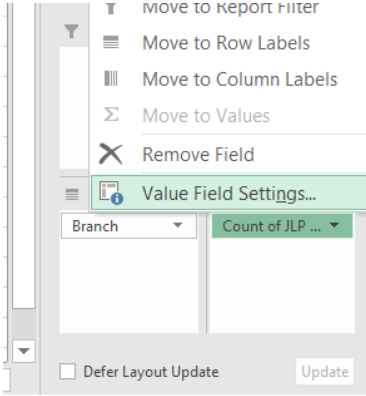Click the filter funnel icon in Move to Report Filter
366x396 pixels.
(111, 8)
